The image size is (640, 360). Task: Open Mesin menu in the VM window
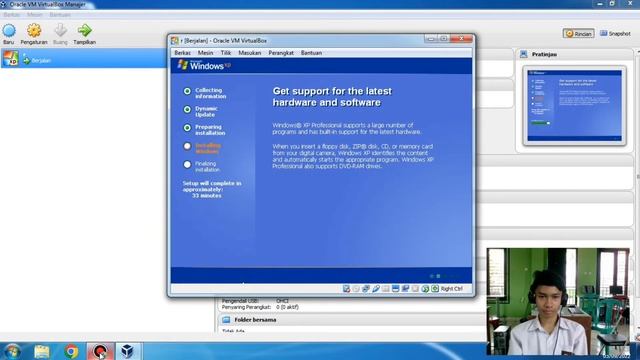[205, 53]
